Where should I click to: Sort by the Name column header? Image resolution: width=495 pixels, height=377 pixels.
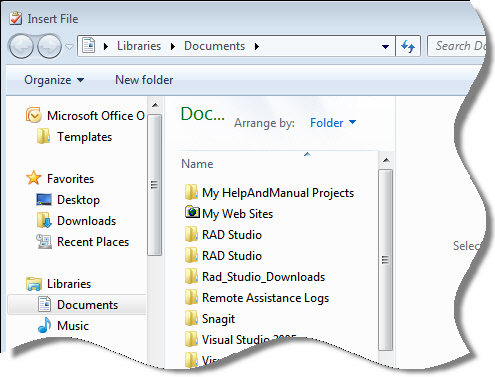(197, 164)
